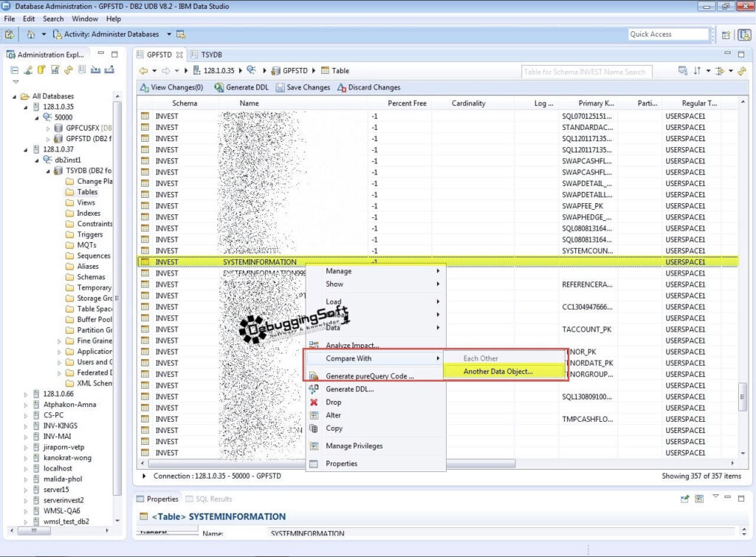Click the Save Changes button
Screen dimensions: 756x557
tap(303, 87)
